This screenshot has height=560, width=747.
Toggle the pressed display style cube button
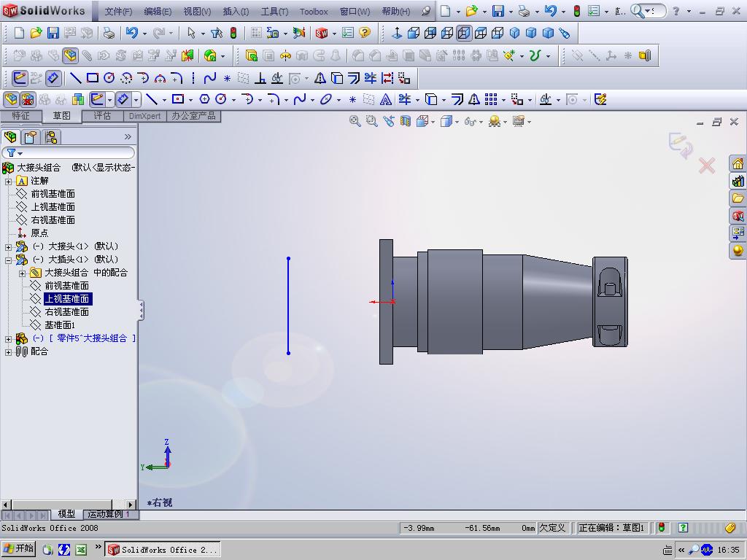(463, 33)
